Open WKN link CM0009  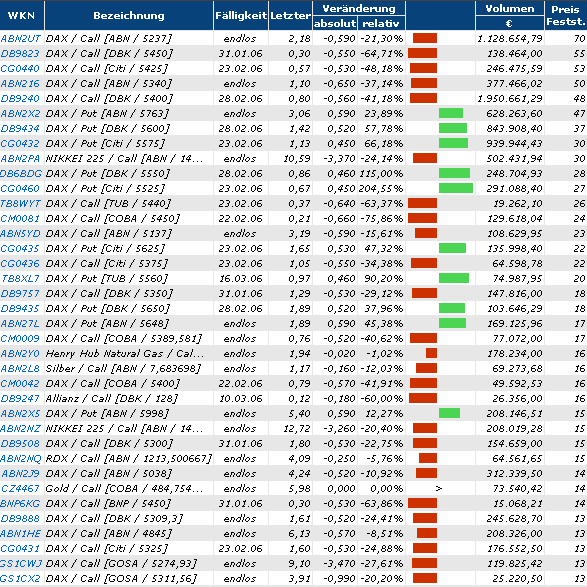pyautogui.click(x=20, y=338)
